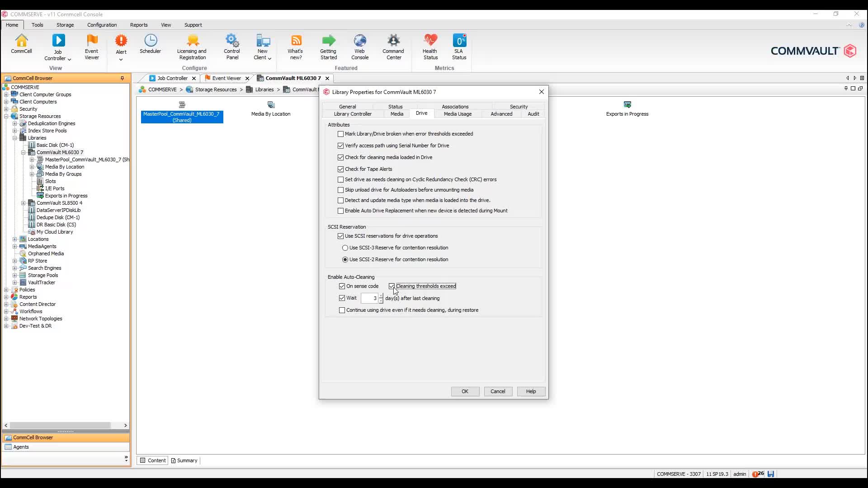The height and width of the screenshot is (488, 868).
Task: Switch to the Advanced tab
Action: pyautogui.click(x=501, y=114)
